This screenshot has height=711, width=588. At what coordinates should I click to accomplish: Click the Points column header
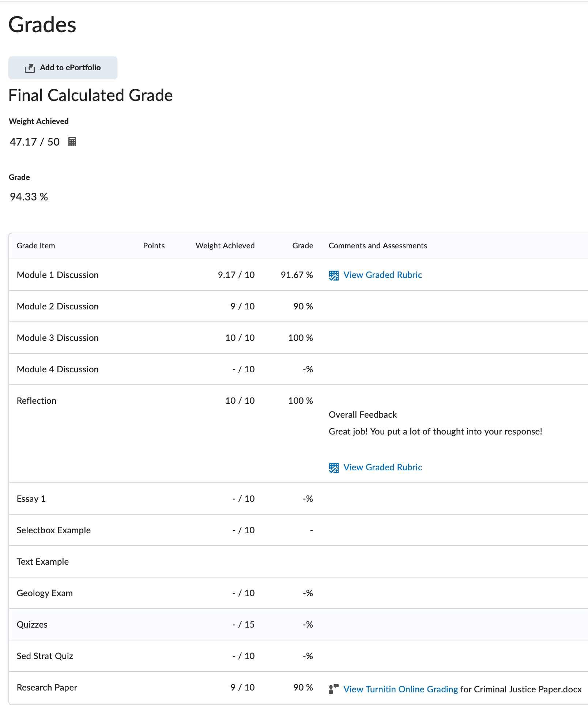(x=154, y=245)
